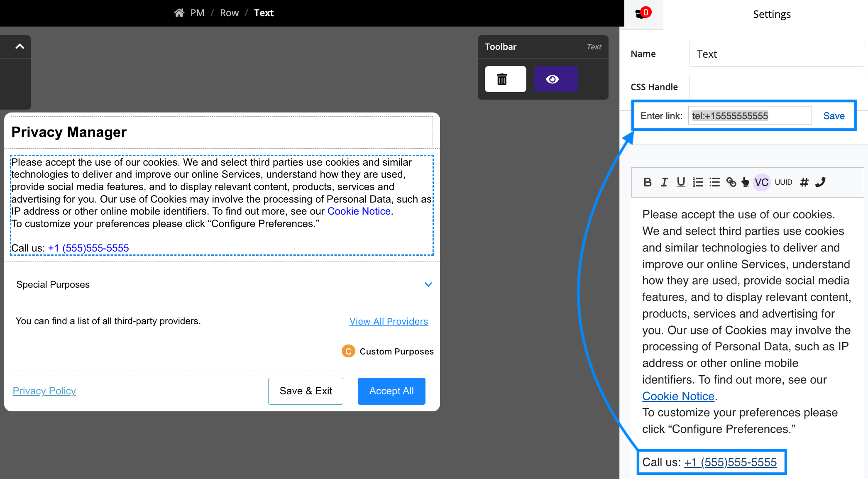The height and width of the screenshot is (479, 868).
Task: Apply italic formatting
Action: 664,182
